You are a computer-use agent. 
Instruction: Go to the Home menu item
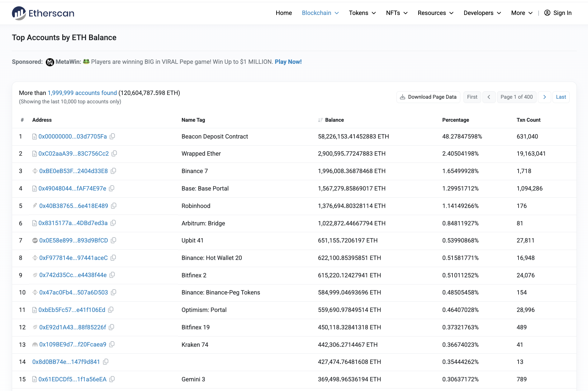tap(284, 13)
